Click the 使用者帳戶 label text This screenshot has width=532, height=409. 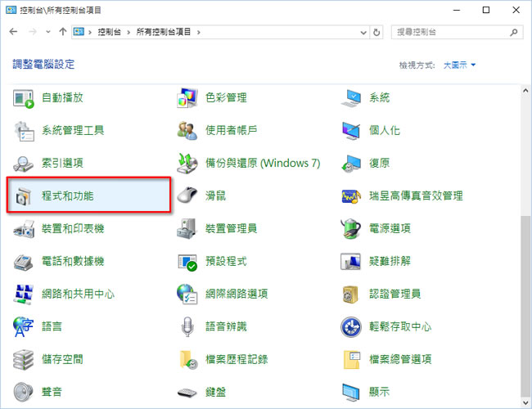click(x=231, y=131)
